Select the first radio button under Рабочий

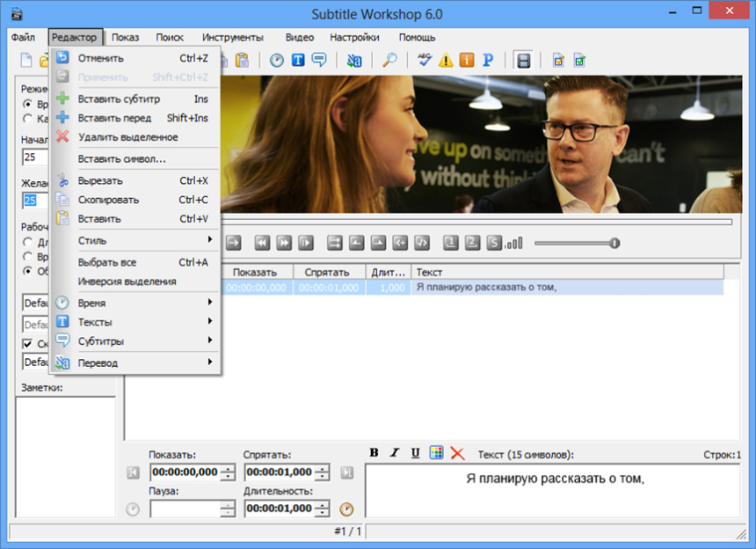click(x=28, y=242)
